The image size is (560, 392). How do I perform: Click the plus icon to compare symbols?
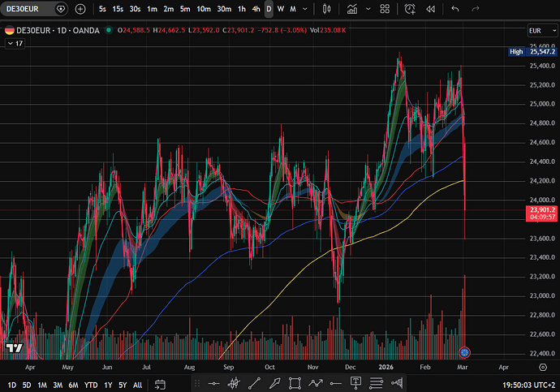(80, 9)
